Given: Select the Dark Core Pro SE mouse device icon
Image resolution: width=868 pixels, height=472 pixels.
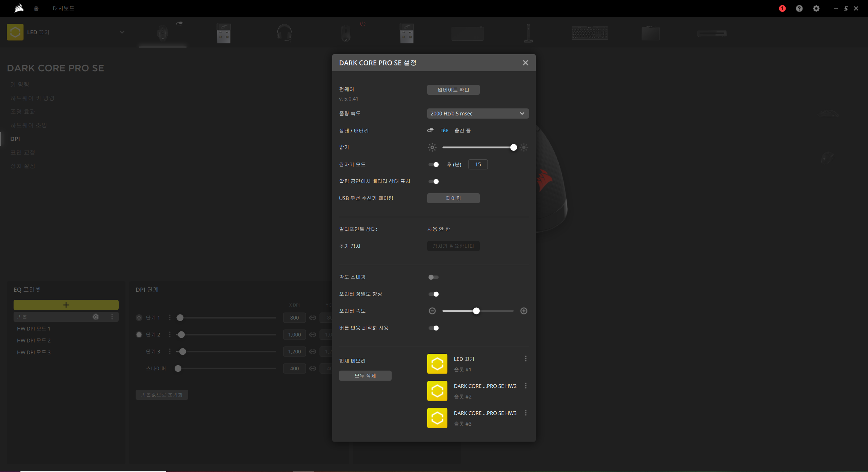Looking at the screenshot, I should [x=162, y=33].
